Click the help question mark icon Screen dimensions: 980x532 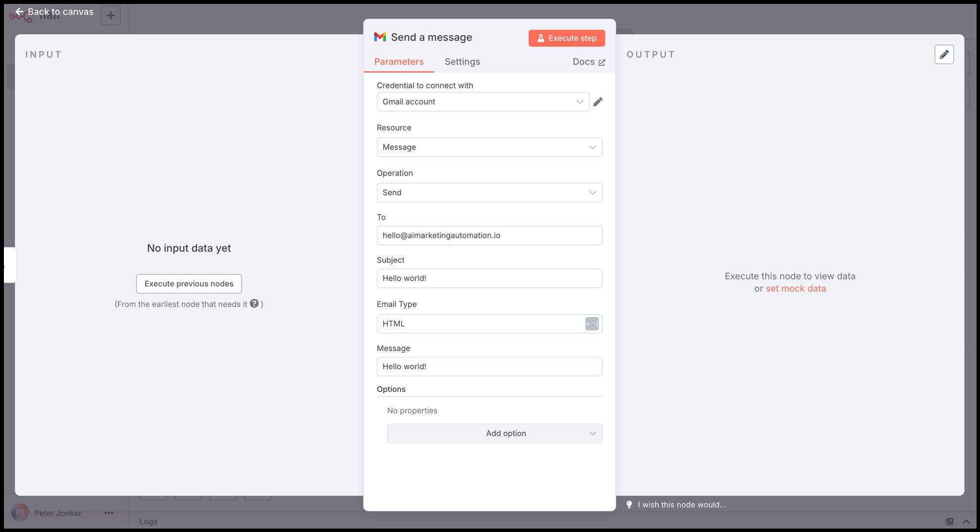[254, 304]
